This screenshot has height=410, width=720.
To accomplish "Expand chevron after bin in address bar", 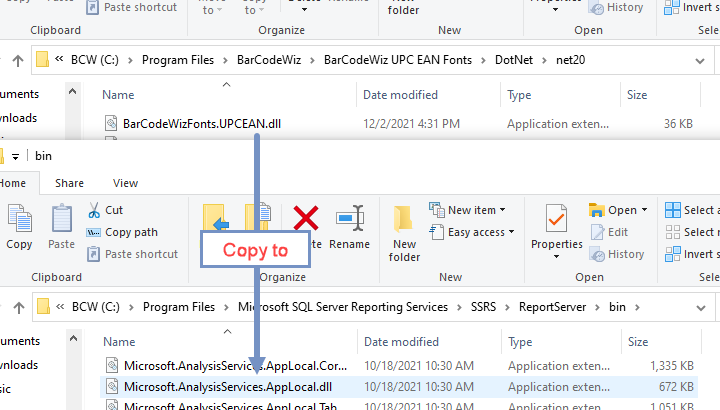I will pyautogui.click(x=637, y=307).
